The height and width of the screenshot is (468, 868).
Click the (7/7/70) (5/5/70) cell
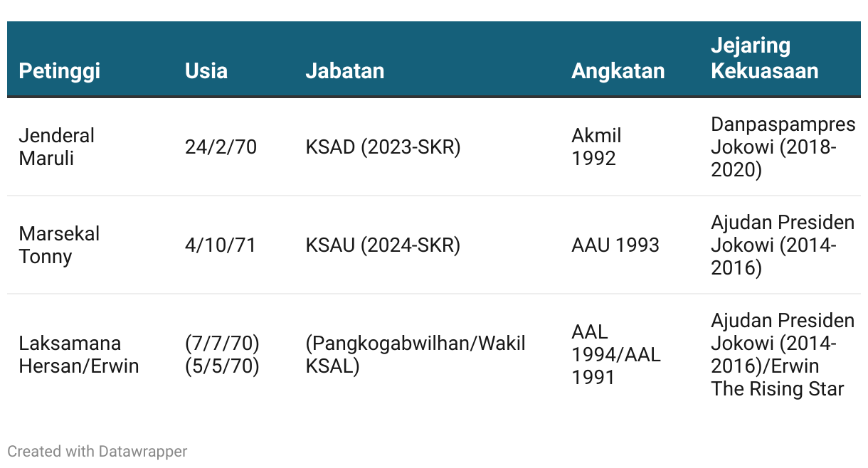(222, 354)
